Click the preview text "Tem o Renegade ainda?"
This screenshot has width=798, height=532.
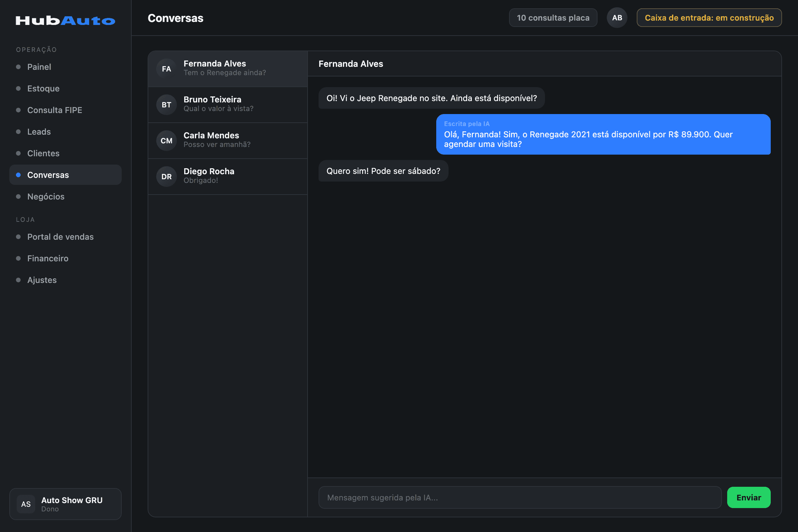[x=225, y=72]
